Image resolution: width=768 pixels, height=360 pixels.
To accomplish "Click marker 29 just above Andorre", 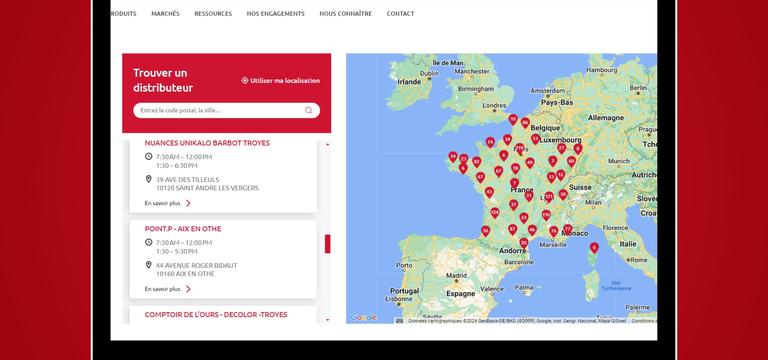I will point(524,242).
